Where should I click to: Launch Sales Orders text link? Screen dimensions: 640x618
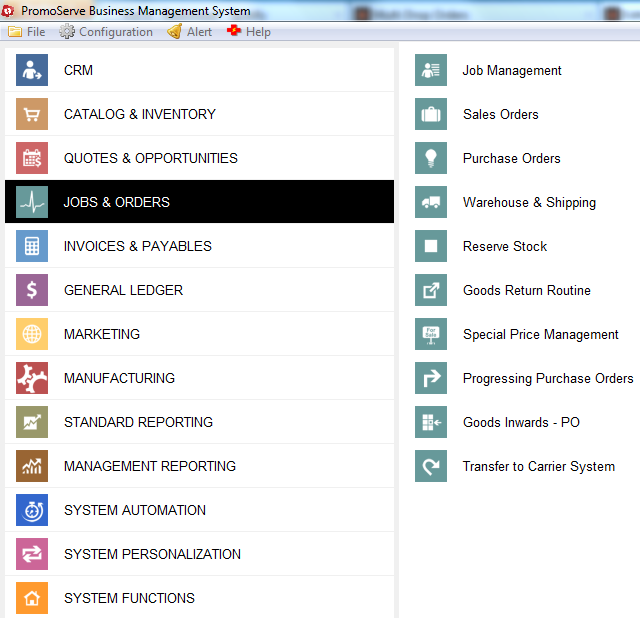(501, 114)
